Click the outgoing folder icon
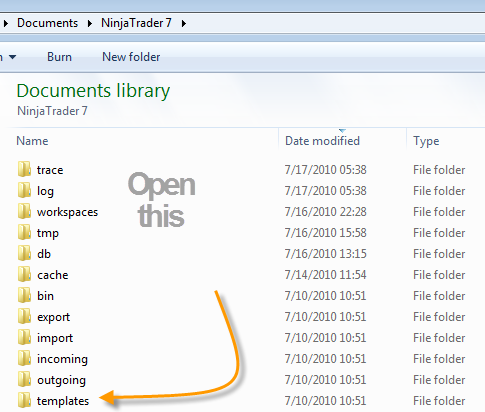The image size is (485, 412). tap(24, 379)
